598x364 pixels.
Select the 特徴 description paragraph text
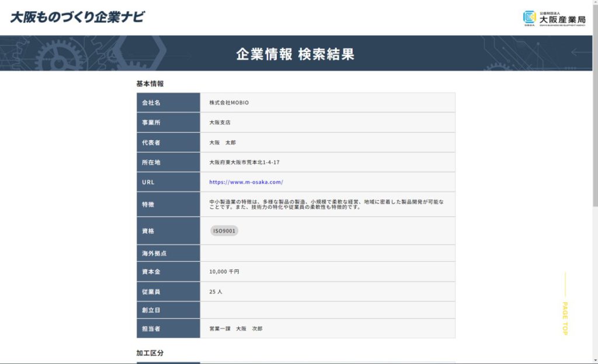coord(326,205)
